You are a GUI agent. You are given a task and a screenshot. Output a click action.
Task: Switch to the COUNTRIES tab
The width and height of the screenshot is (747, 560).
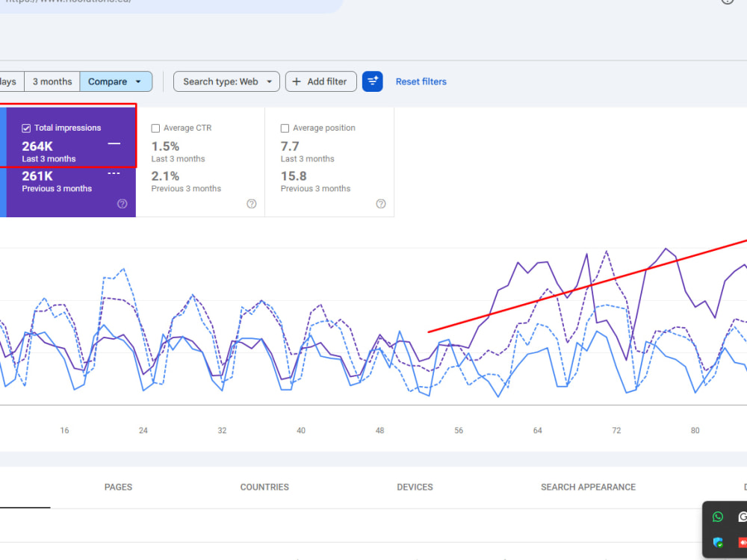coord(264,487)
